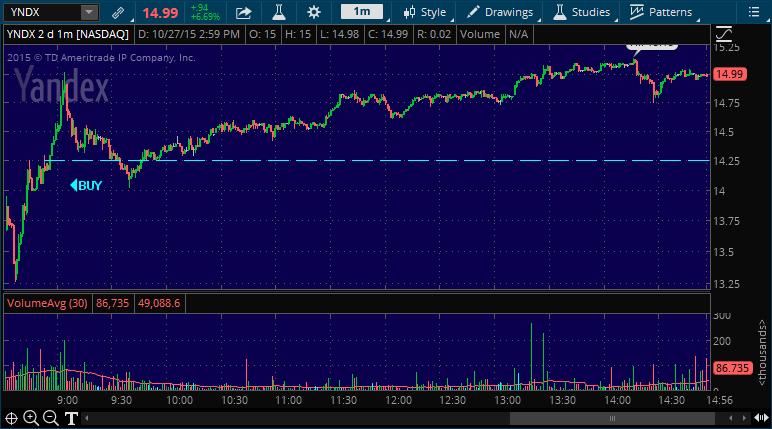Screen dimensions: 772x429
Task: Click the 9:30 time axis label
Action: pos(121,400)
